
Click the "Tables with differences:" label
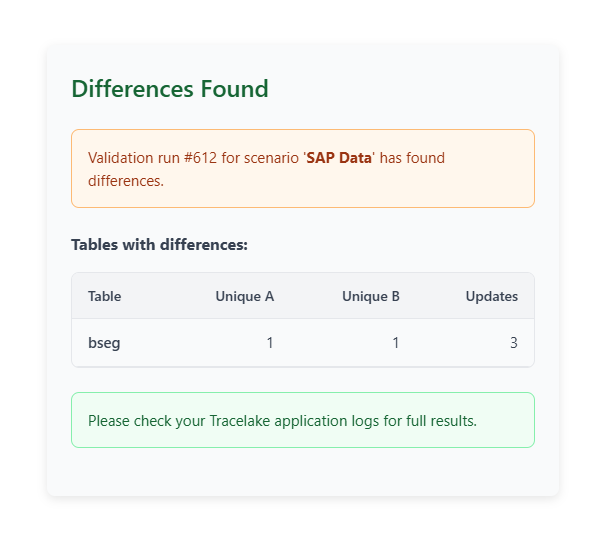159,244
